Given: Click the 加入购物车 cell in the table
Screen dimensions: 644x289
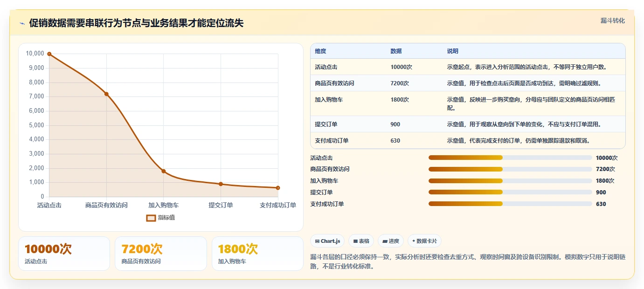Looking at the screenshot, I should click(x=329, y=100).
